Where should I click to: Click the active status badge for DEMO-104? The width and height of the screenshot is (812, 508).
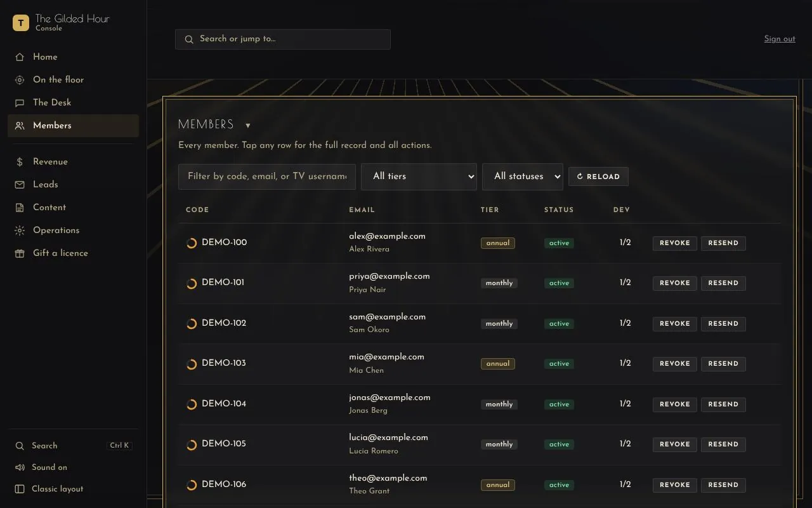(x=559, y=404)
